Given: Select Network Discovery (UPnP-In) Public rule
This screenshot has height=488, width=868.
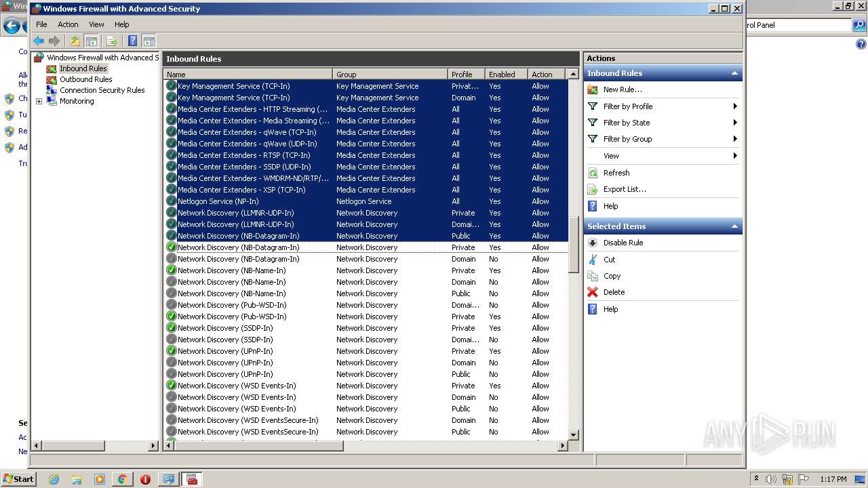Looking at the screenshot, I should click(366, 374).
